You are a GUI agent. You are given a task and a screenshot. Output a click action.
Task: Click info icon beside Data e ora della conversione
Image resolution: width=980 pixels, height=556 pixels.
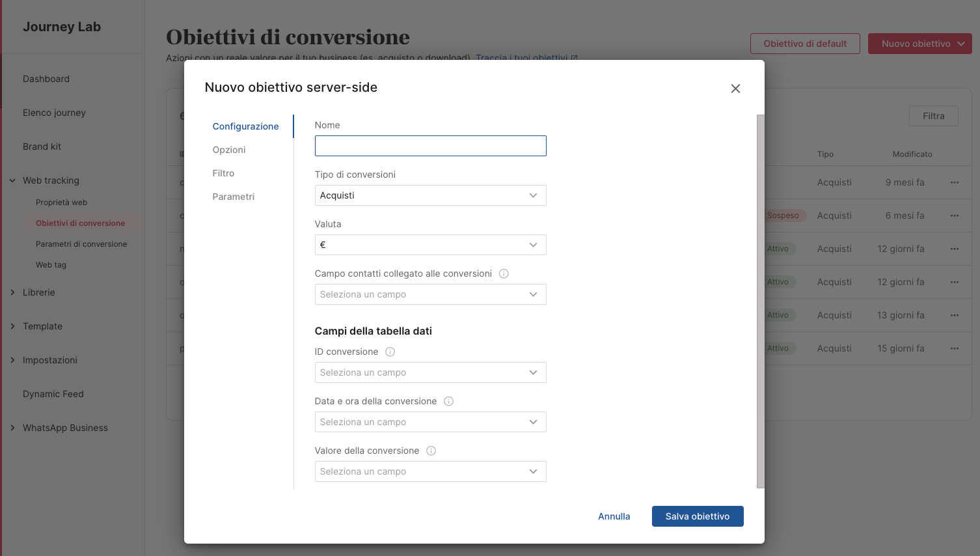[x=448, y=401]
